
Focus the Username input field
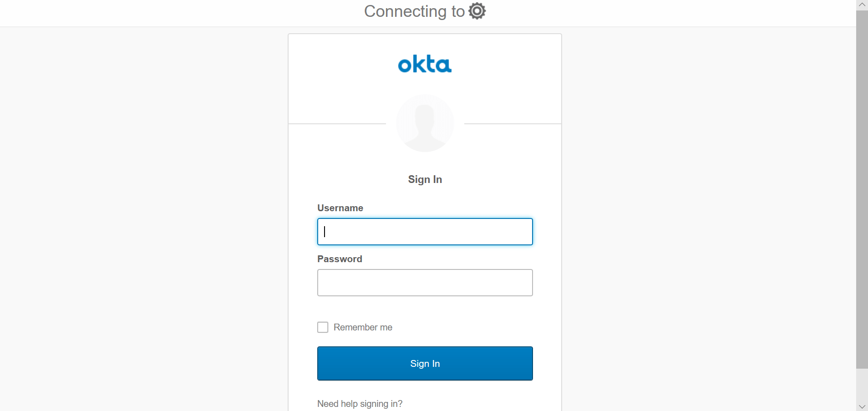425,232
